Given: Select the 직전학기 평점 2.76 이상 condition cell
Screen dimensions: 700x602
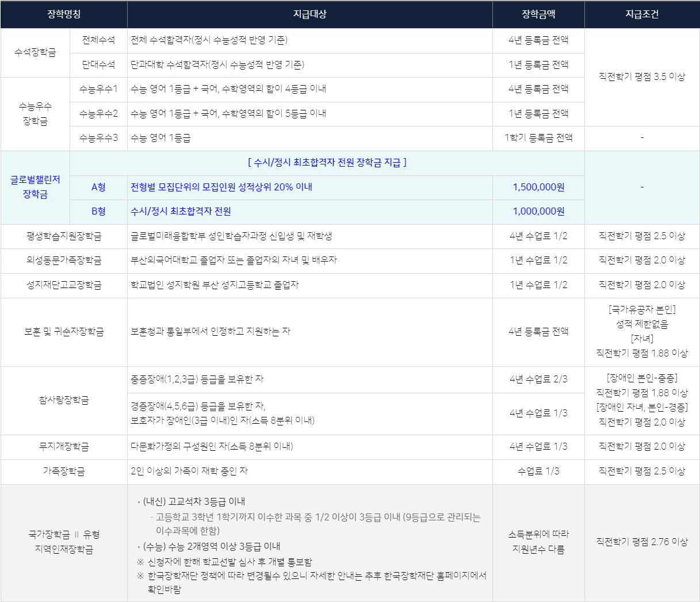Looking at the screenshot, I should point(642,542).
